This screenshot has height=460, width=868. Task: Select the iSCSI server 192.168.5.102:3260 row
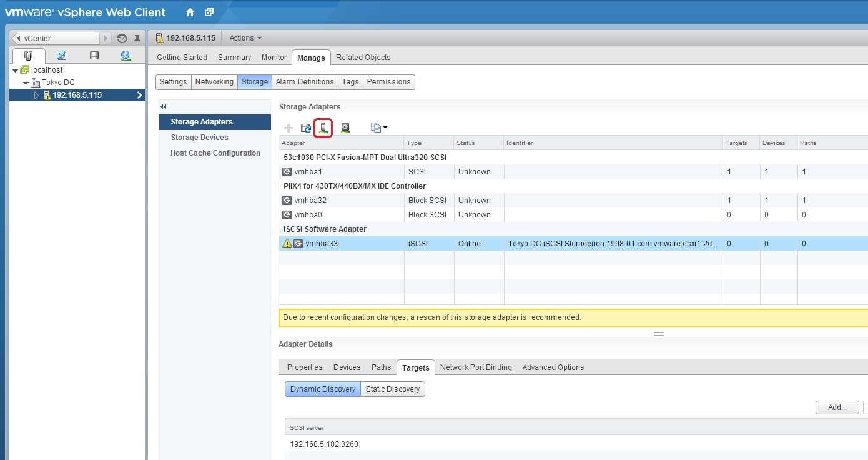[x=576, y=444]
